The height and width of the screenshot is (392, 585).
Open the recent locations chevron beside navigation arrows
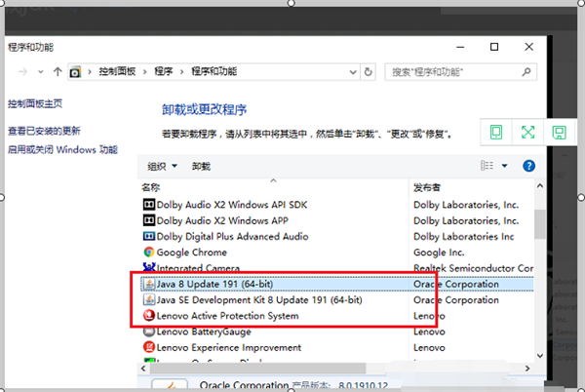(x=41, y=72)
